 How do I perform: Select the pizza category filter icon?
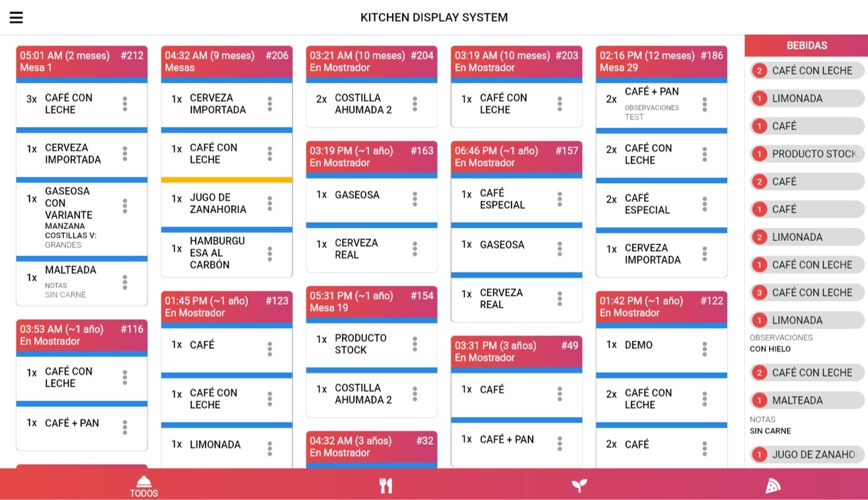(773, 485)
